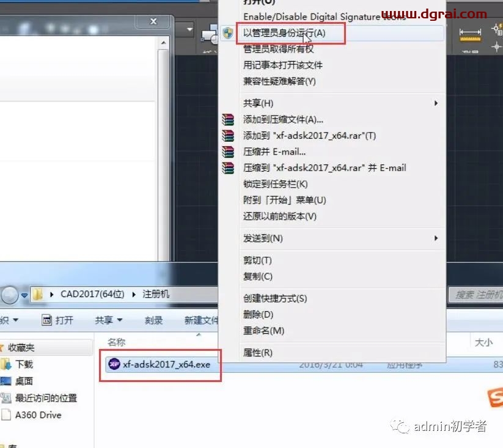Image resolution: width=503 pixels, height=448 pixels.
Task: Select 收藏夹 in navigation pane
Action: (21, 348)
